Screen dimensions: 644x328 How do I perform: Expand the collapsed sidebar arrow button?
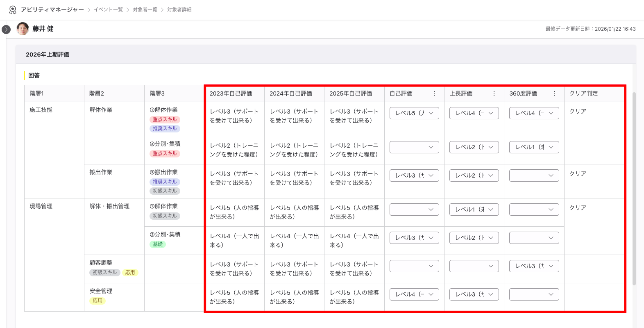pyautogui.click(x=6, y=30)
